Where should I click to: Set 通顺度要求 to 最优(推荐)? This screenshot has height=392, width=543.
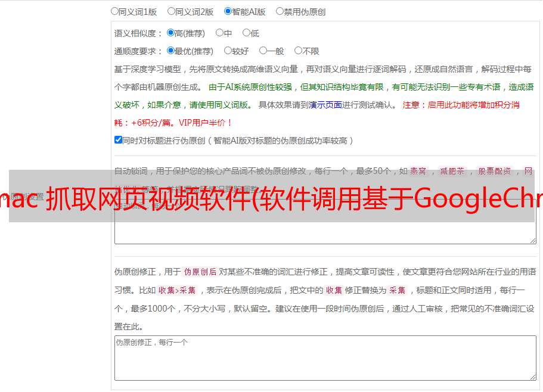coord(170,51)
